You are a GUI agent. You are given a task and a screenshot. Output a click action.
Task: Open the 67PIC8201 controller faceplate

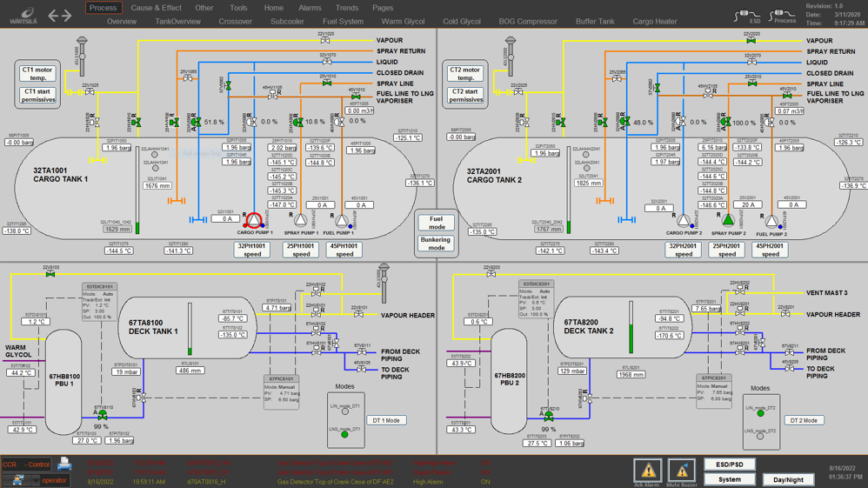[713, 391]
